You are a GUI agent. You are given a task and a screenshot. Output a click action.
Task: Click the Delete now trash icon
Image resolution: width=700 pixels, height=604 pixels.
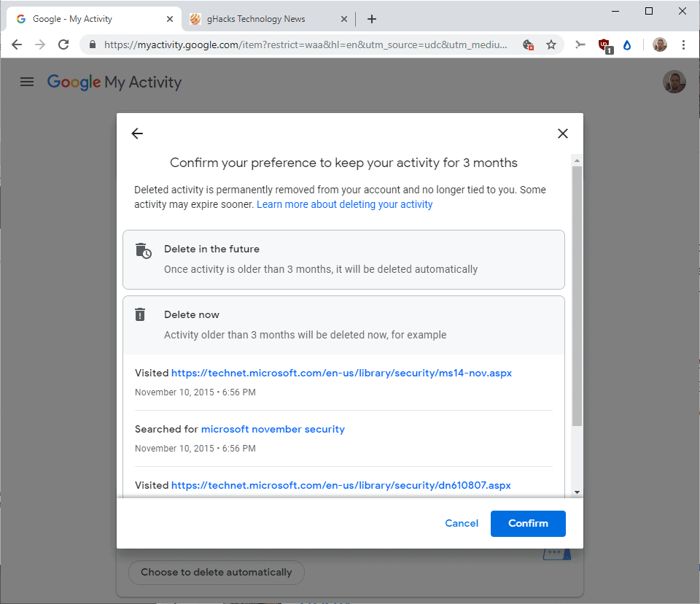(140, 314)
